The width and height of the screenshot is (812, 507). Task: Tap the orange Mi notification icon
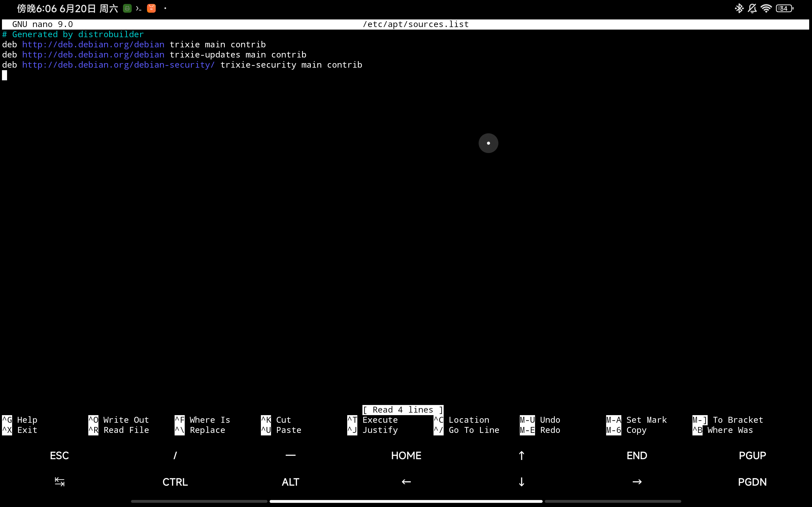(151, 8)
